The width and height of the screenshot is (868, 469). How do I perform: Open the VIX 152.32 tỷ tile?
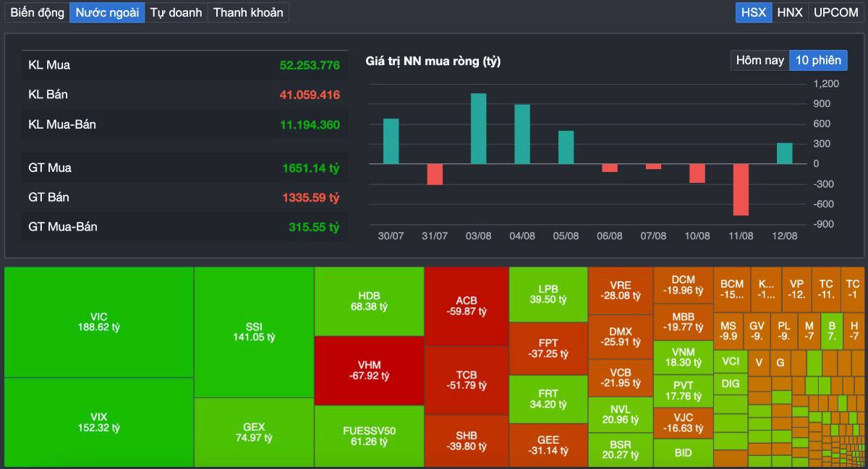coord(99,422)
